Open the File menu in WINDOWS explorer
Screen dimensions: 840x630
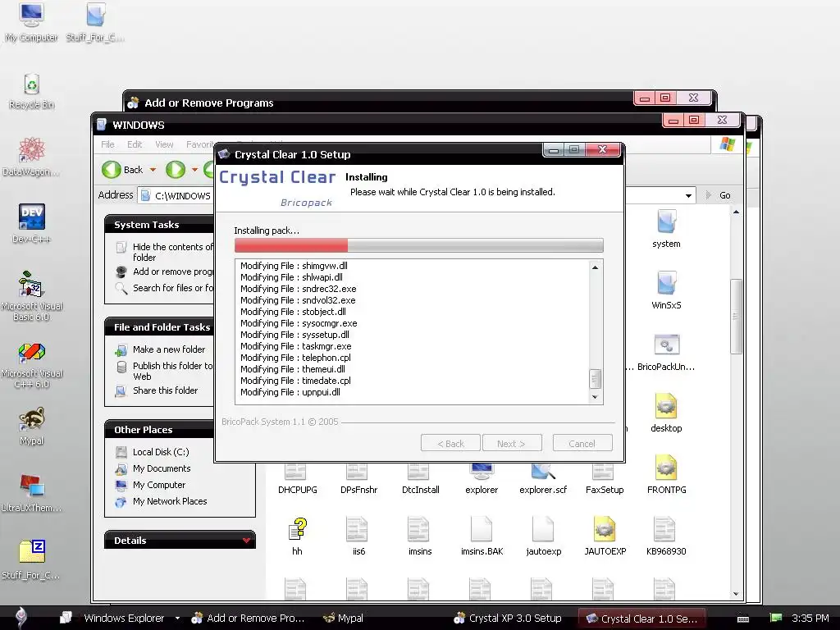[107, 144]
